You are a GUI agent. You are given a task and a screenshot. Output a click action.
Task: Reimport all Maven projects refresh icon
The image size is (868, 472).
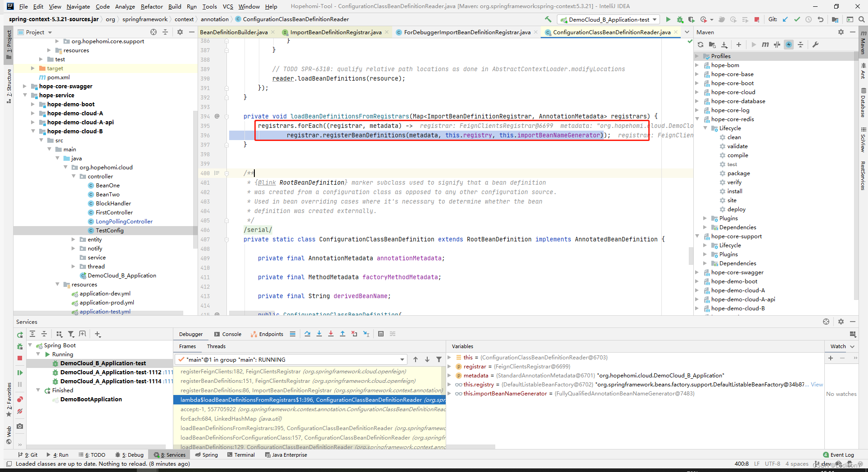(701, 45)
